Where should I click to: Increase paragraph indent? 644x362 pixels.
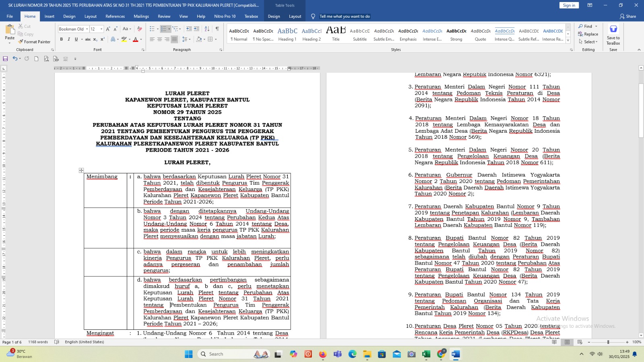(x=196, y=29)
